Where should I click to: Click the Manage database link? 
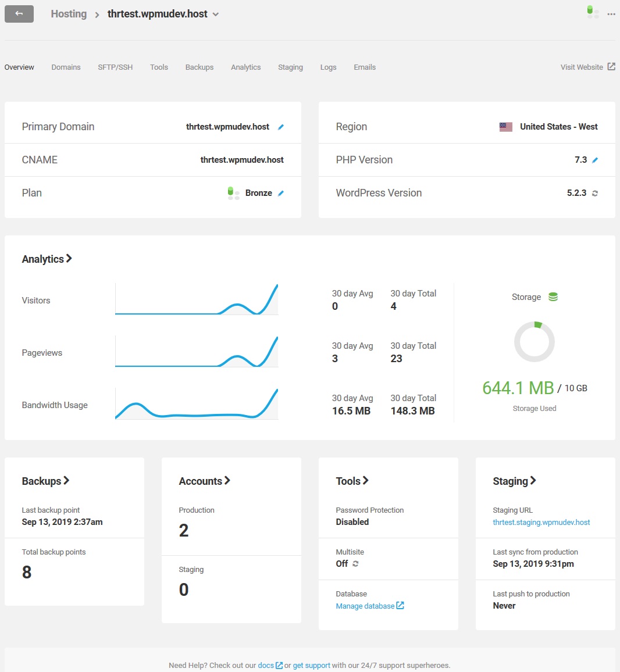365,606
